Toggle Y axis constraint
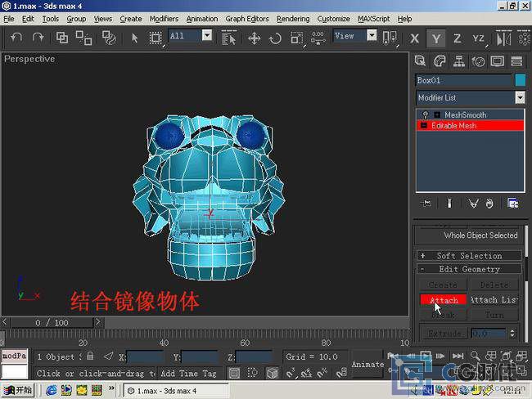The width and height of the screenshot is (532, 399). 436,38
